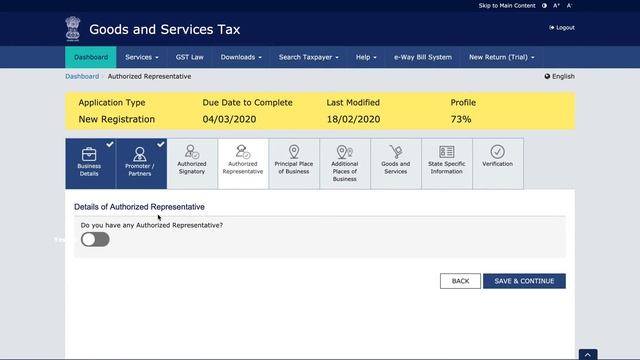Click the Goods and Services Tax title
Screen dimensions: 640x360
164,29
